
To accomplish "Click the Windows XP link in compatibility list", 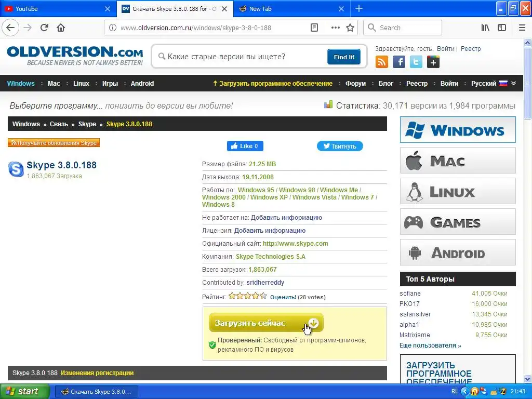I will coord(269,197).
